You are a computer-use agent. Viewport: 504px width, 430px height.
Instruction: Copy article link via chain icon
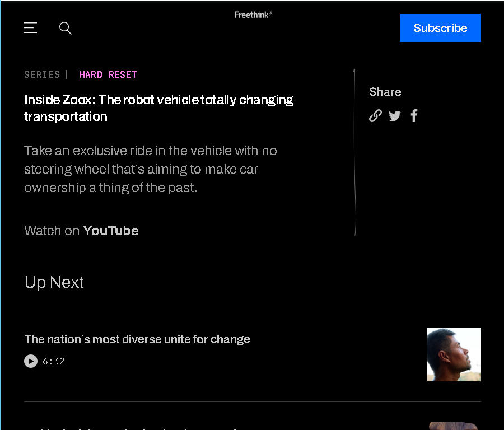pos(375,116)
